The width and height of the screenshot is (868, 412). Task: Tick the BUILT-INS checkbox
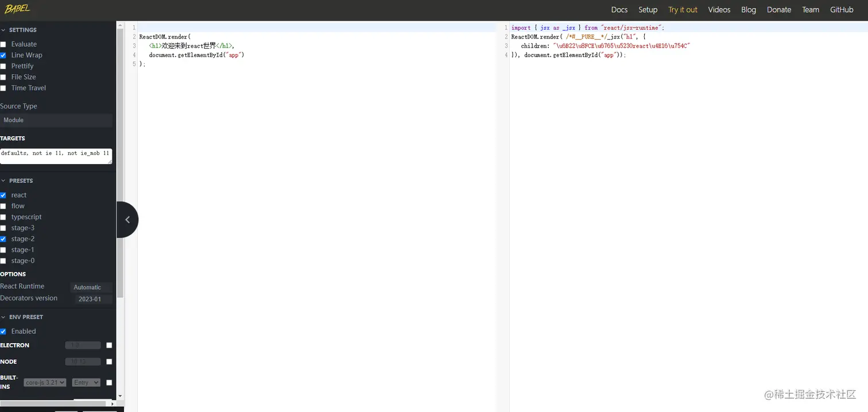pyautogui.click(x=109, y=382)
